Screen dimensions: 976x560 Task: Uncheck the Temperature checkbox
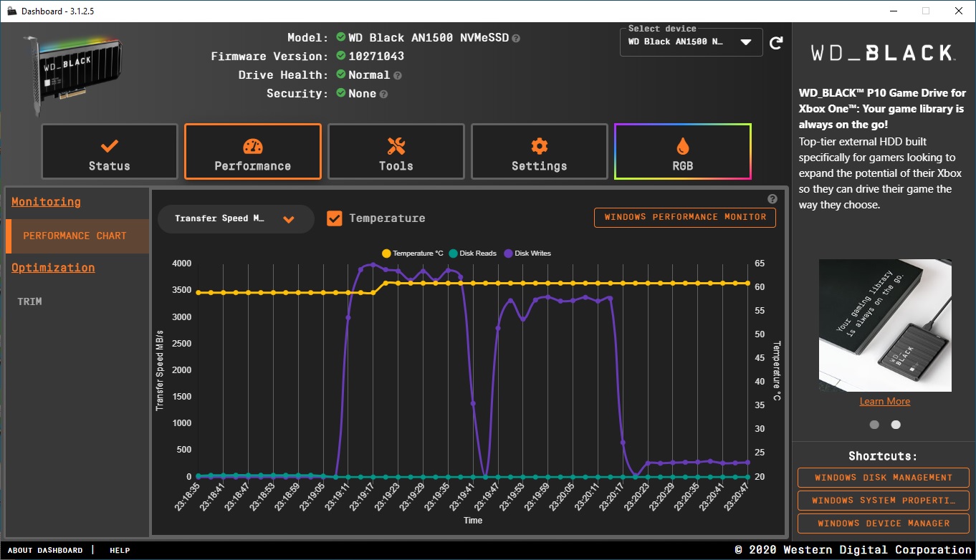point(334,218)
